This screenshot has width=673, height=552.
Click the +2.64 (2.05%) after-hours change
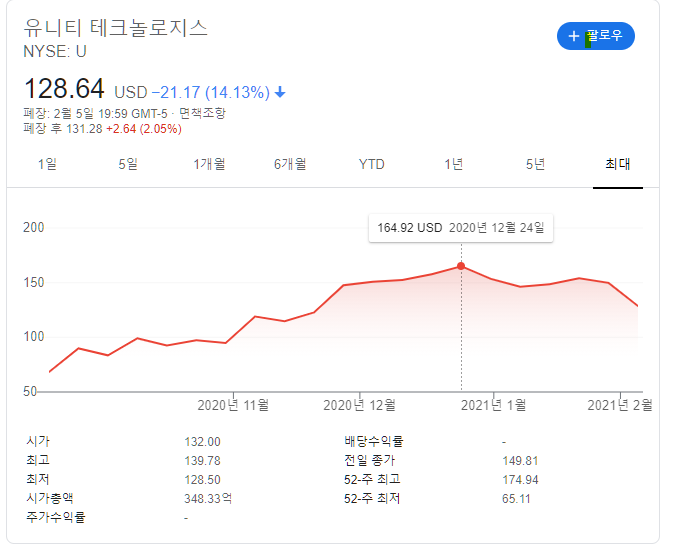(144, 129)
